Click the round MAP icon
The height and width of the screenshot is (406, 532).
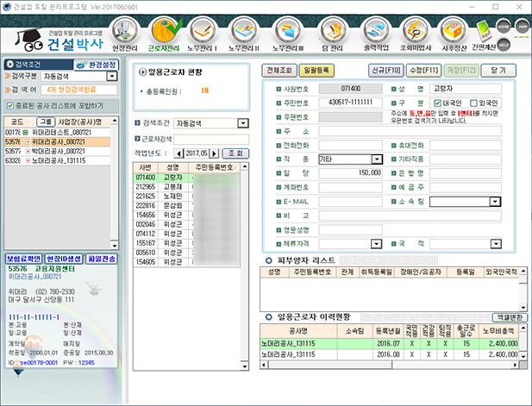tap(523, 26)
